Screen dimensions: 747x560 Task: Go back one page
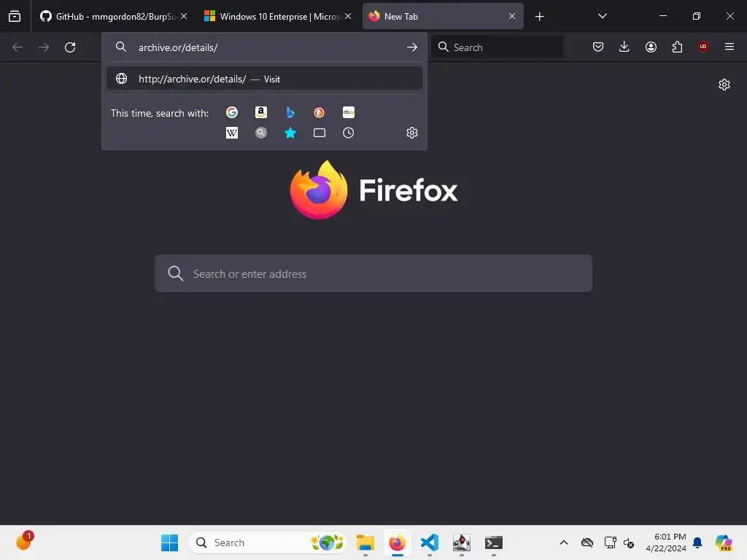tap(18, 47)
